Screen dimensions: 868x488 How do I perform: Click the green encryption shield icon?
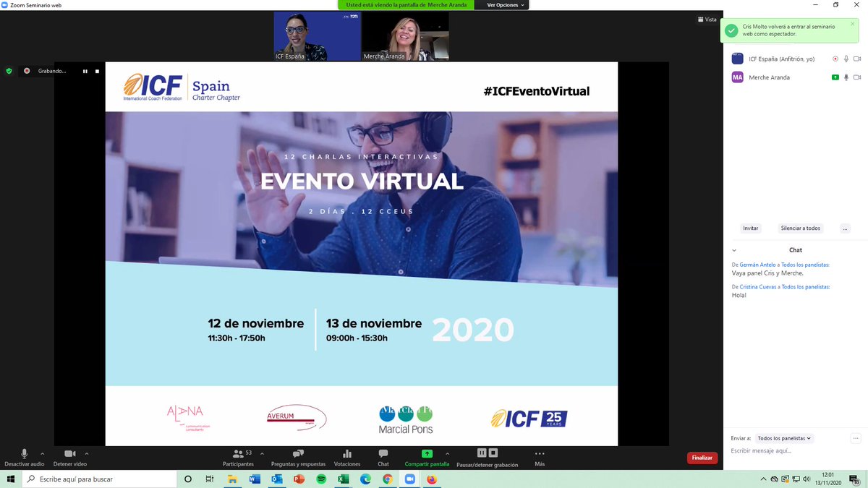[9, 71]
